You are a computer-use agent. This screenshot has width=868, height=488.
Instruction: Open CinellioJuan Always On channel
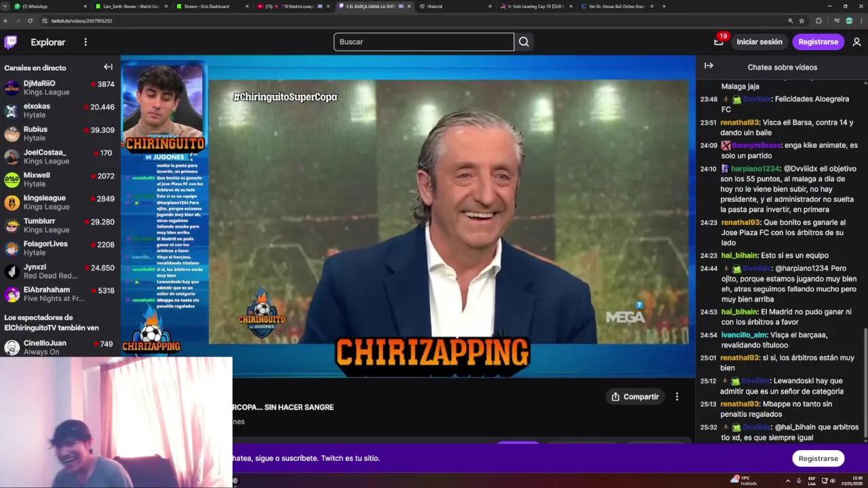[60, 348]
